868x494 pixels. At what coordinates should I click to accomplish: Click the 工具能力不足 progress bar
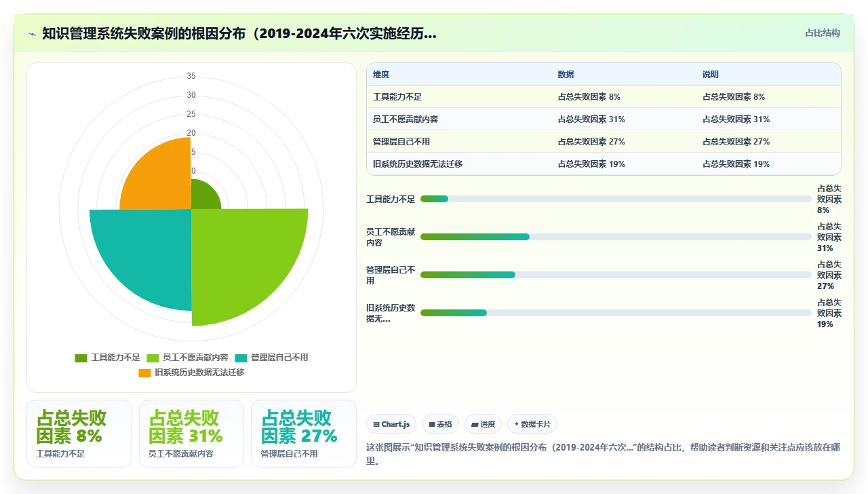(x=616, y=199)
